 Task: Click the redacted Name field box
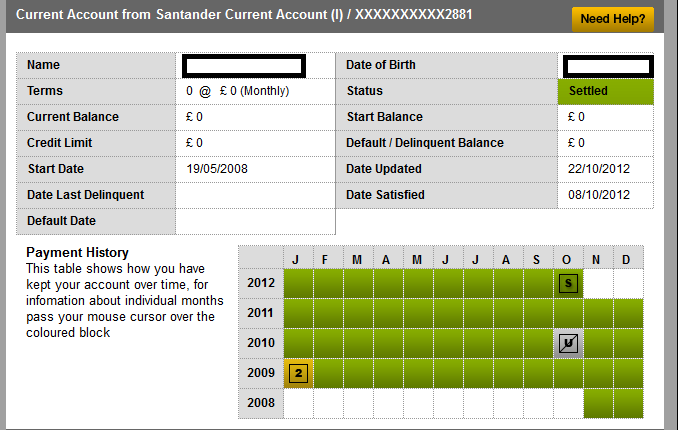pyautogui.click(x=244, y=66)
